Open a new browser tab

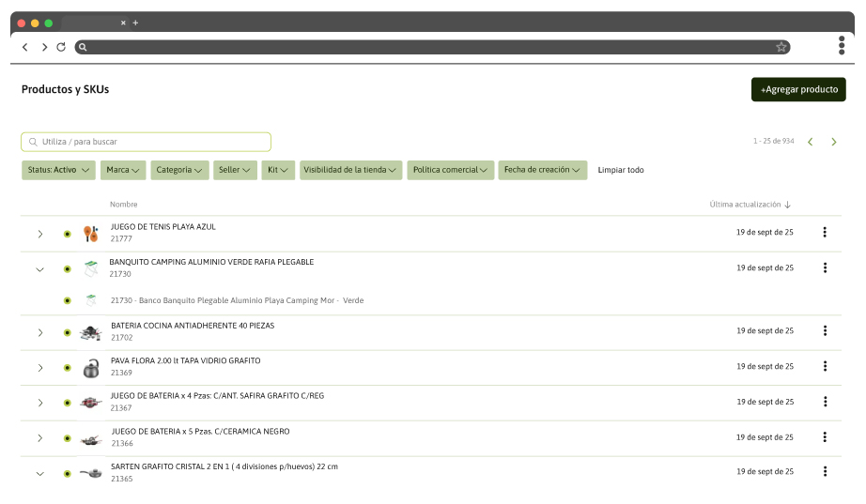coord(135,23)
